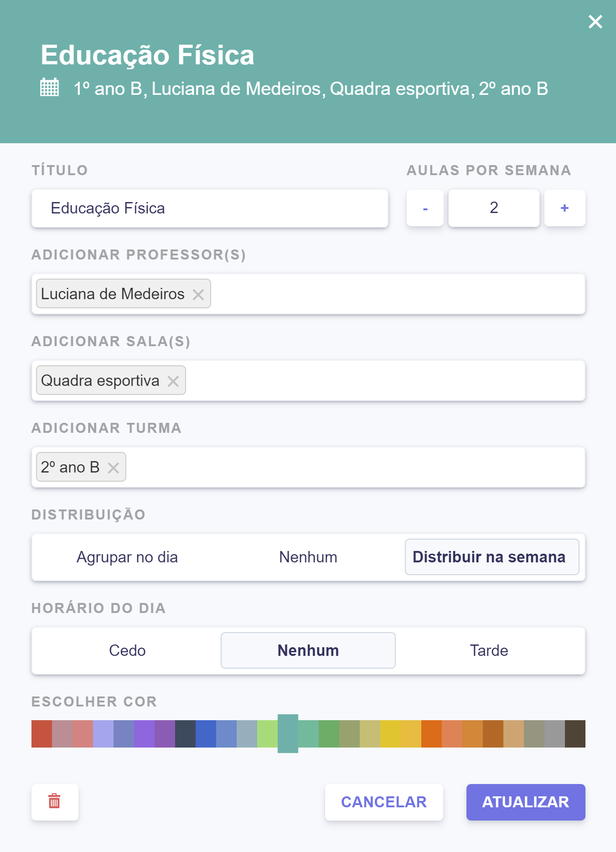Remove Quadra esportiva room tag
The width and height of the screenshot is (616, 852).
173,381
